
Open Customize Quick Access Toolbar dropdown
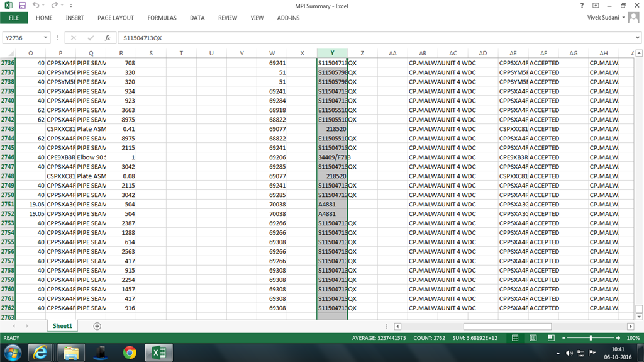(71, 6)
